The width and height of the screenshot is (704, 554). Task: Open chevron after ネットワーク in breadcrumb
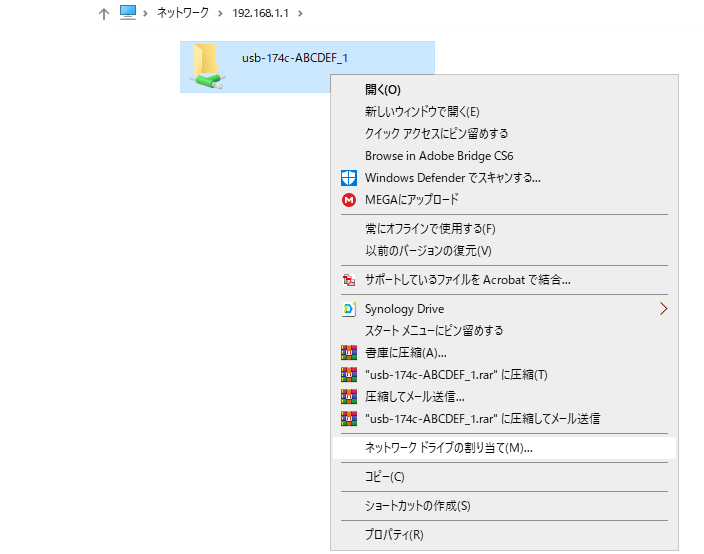click(x=220, y=13)
